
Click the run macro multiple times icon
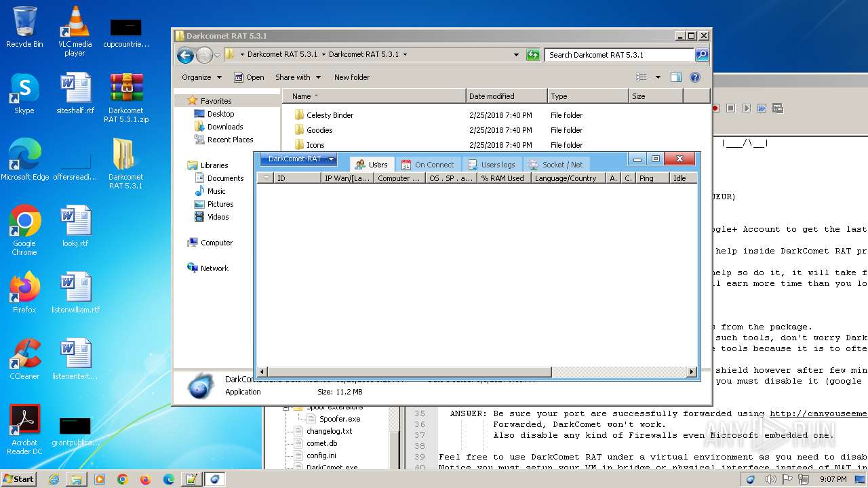762,108
